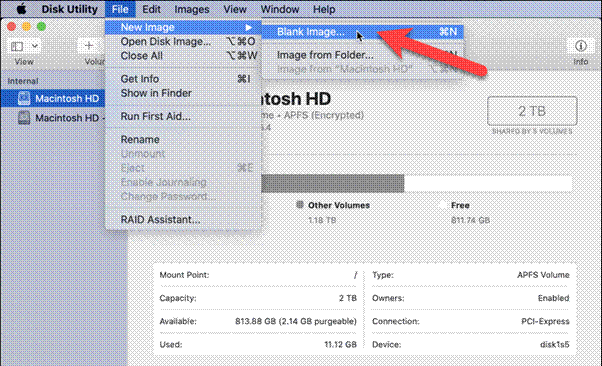
Task: Click the add Volume plus button
Action: [89, 46]
